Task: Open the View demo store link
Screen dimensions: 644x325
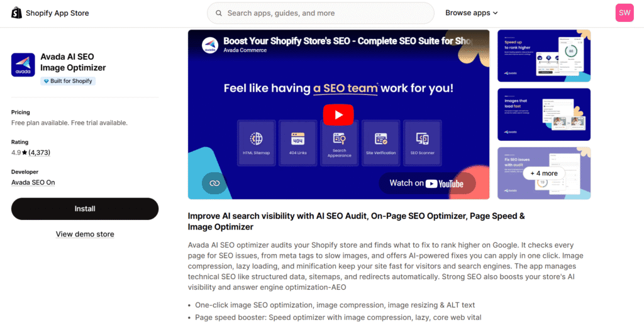Action: pyautogui.click(x=85, y=234)
